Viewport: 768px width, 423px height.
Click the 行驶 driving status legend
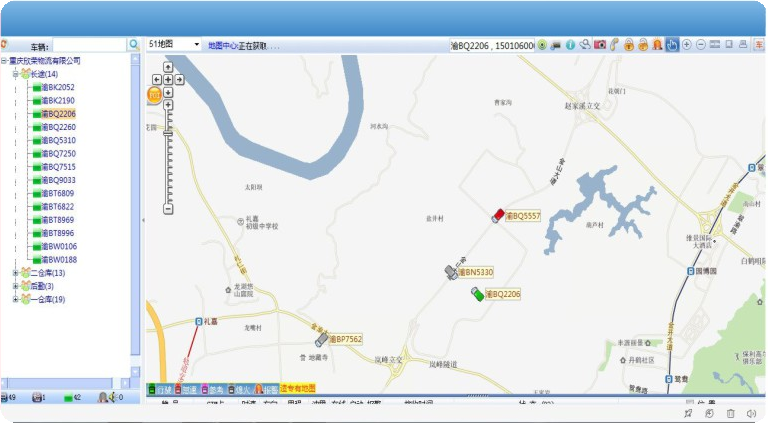[160, 390]
